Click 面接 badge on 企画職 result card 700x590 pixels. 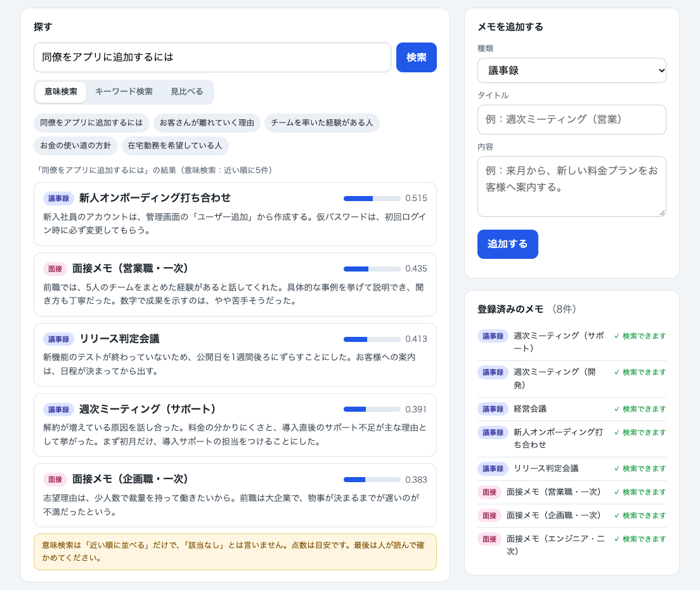(x=55, y=480)
